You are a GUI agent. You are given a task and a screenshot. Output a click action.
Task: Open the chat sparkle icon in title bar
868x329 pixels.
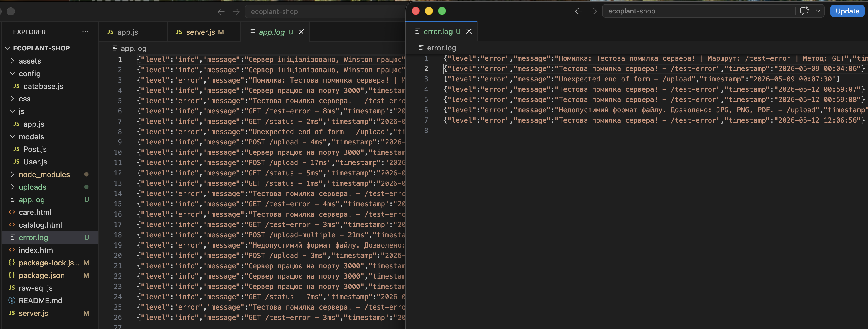tap(804, 11)
